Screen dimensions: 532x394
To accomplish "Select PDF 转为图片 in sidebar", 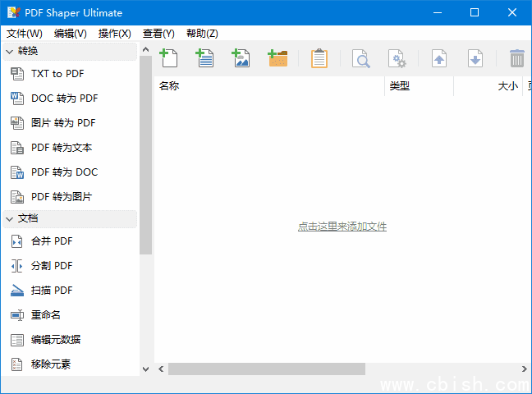I will [61, 197].
